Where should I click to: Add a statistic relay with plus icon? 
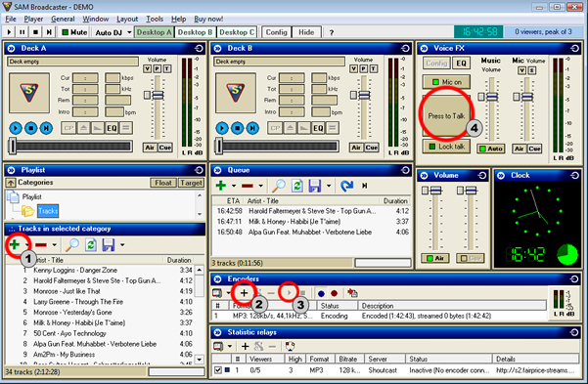[245, 346]
